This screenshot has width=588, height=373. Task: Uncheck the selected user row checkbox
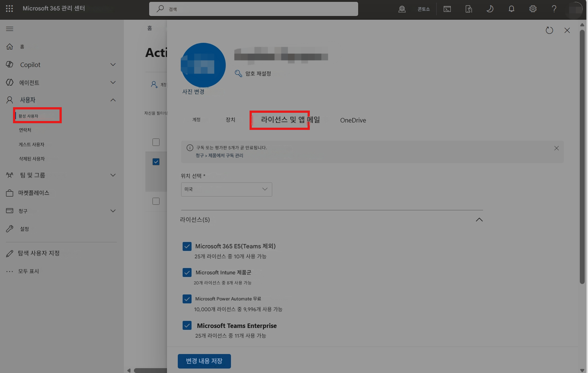pos(156,162)
